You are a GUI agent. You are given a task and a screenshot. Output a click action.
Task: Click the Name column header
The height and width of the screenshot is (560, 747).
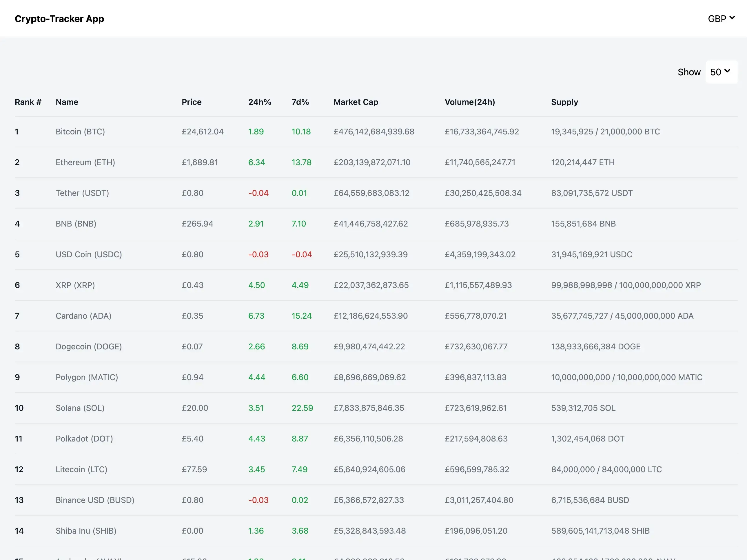67,102
